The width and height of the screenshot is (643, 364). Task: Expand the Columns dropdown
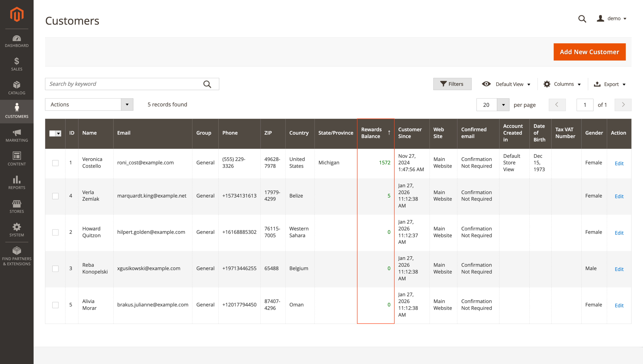[x=562, y=84]
